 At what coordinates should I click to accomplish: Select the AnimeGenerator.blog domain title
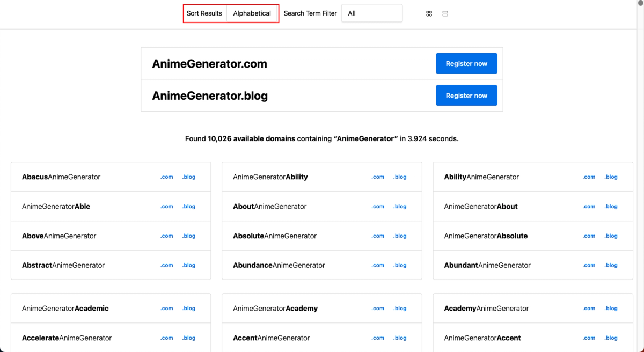tap(210, 96)
